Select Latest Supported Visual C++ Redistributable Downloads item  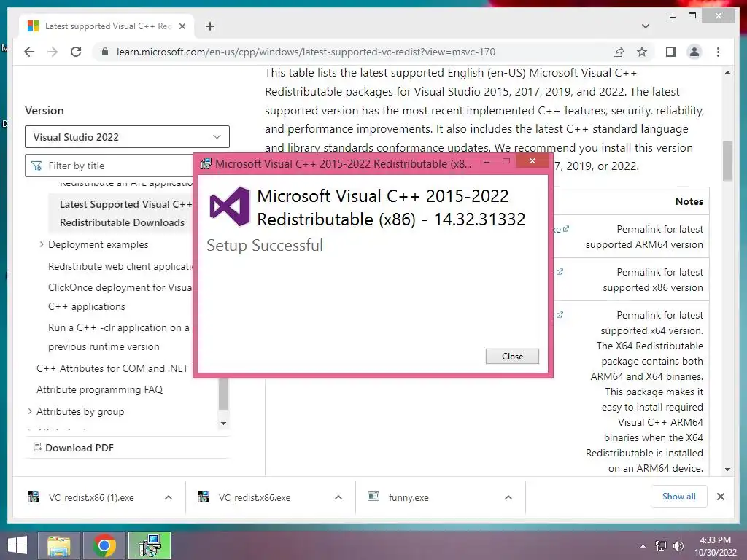point(122,214)
